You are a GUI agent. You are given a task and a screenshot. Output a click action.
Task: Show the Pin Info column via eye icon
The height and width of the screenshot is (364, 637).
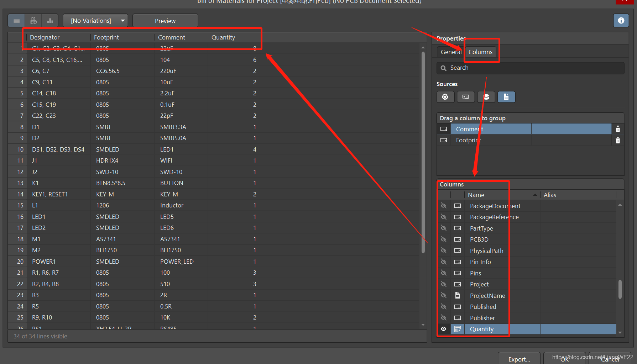click(x=444, y=262)
